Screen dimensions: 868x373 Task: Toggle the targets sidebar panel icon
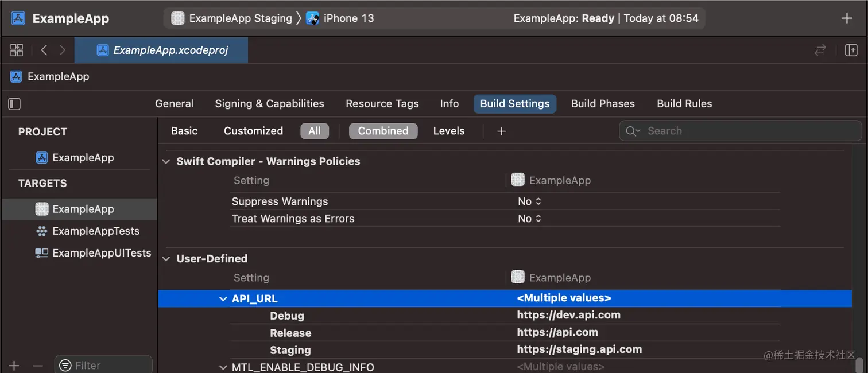(x=14, y=104)
